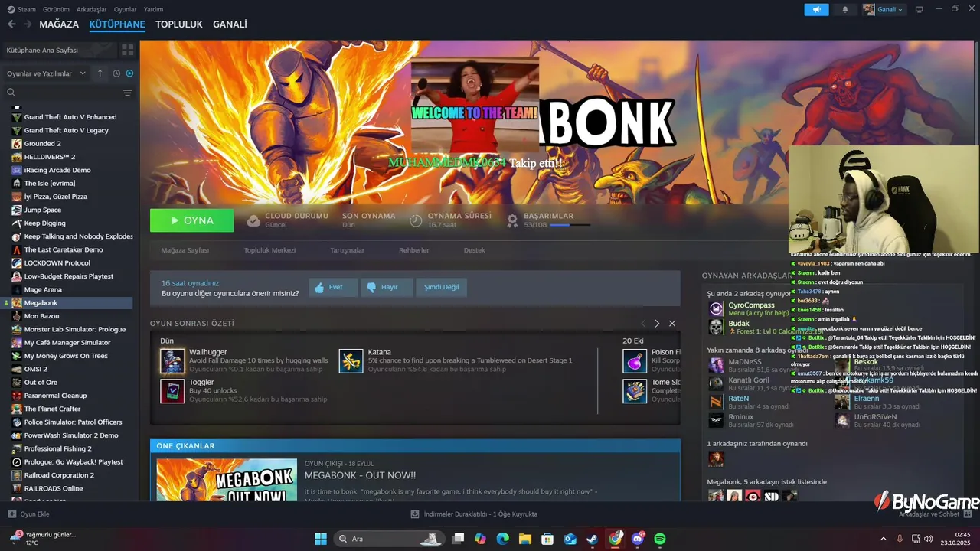Click the Tome achievement icon

pyautogui.click(x=635, y=390)
